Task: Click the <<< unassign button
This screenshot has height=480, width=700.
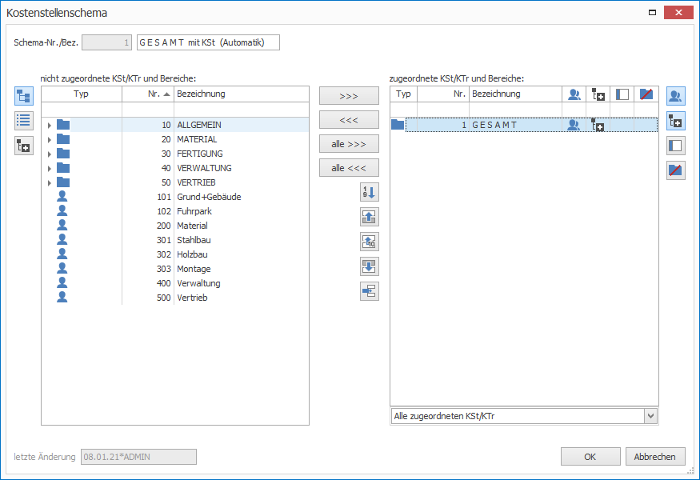Action: (349, 120)
